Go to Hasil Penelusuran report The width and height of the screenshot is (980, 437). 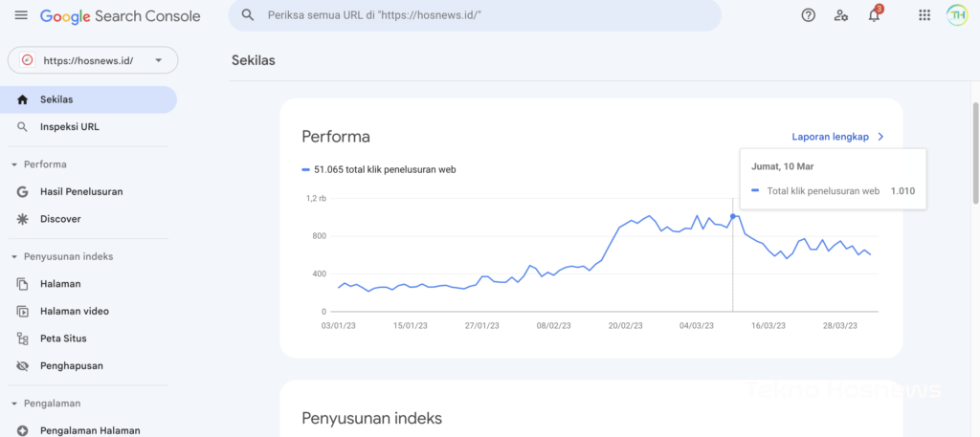click(x=80, y=191)
